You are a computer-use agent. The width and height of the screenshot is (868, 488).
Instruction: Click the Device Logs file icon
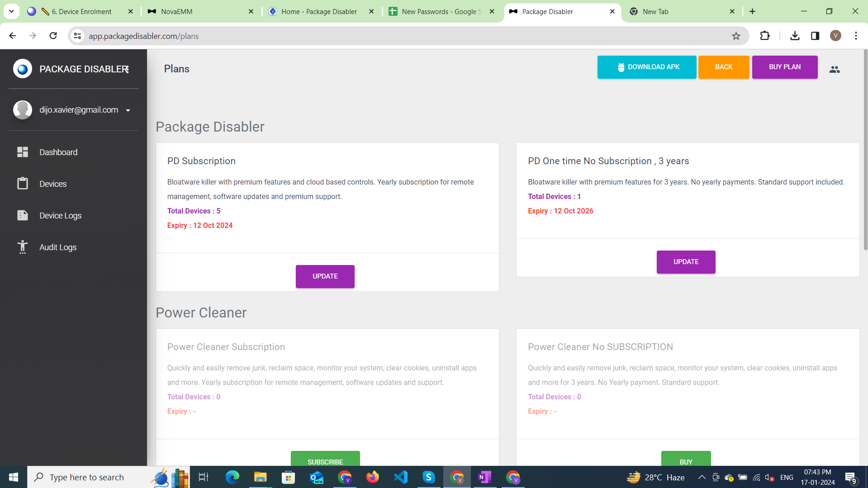point(23,215)
